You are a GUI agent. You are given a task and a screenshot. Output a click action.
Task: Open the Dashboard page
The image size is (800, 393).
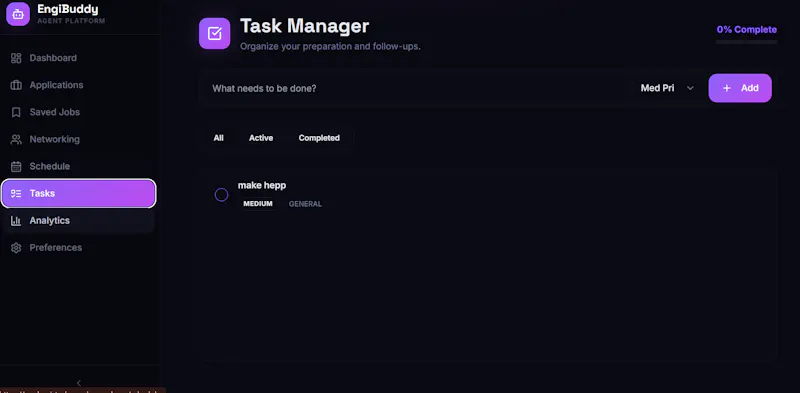coord(79,58)
